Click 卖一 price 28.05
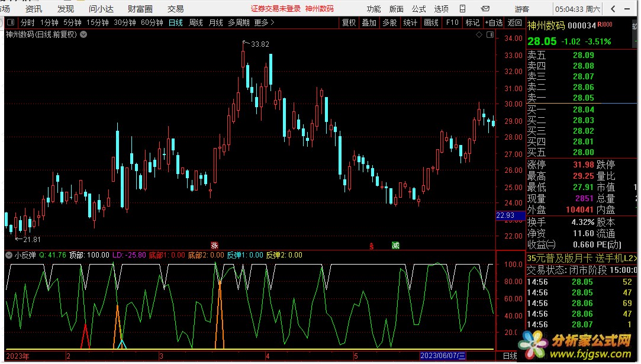The height and width of the screenshot is (364, 641). (x=584, y=98)
